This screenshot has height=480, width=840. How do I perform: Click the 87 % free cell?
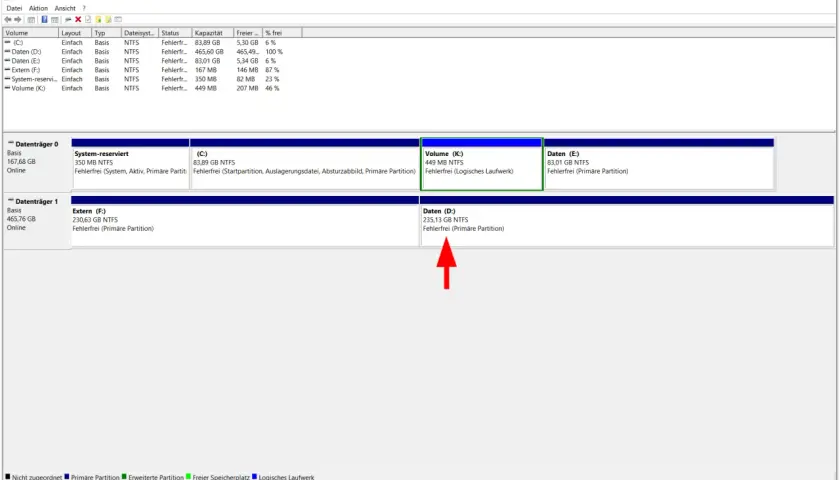click(x=272, y=70)
